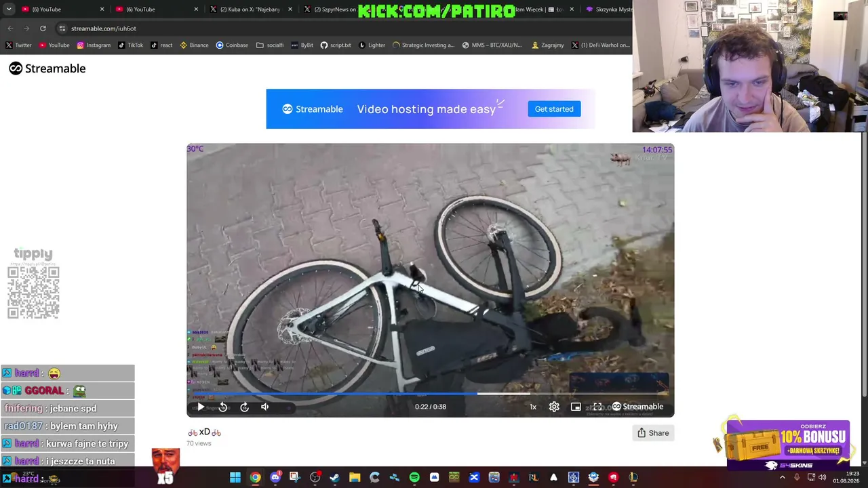
Task: Open the TikTok bookmark
Action: (131, 45)
